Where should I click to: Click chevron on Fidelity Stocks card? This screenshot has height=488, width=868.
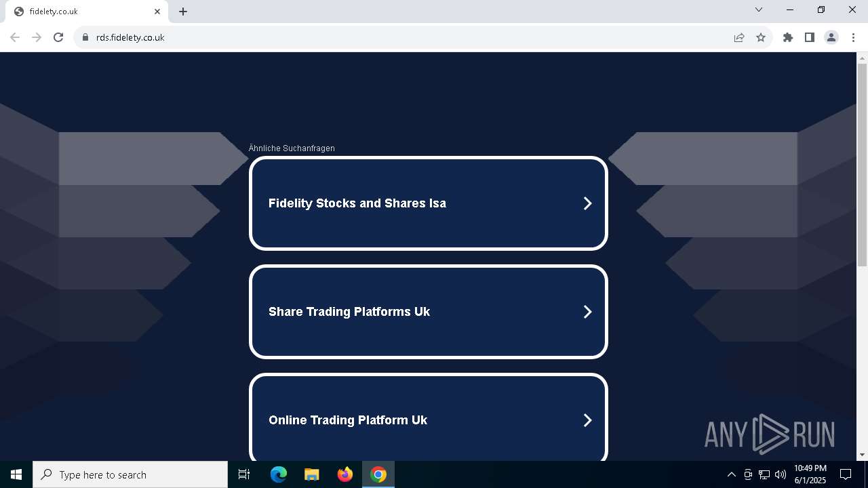click(588, 203)
